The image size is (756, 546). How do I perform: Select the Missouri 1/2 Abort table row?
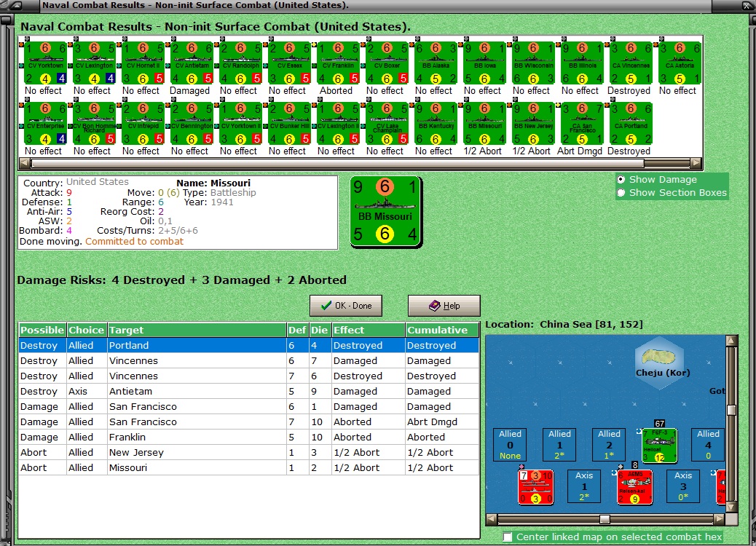[x=249, y=468]
